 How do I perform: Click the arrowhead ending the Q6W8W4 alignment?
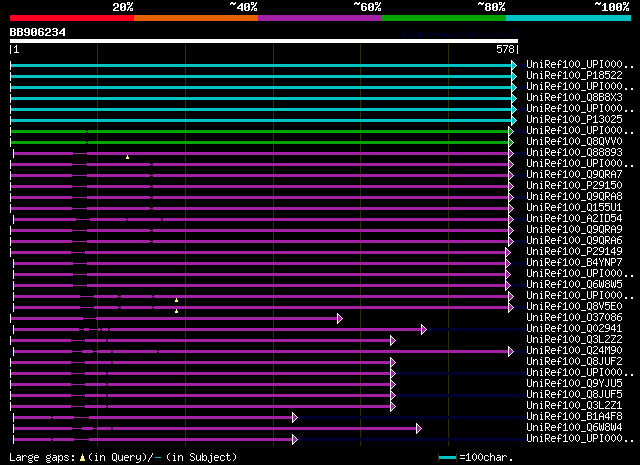[x=419, y=429]
